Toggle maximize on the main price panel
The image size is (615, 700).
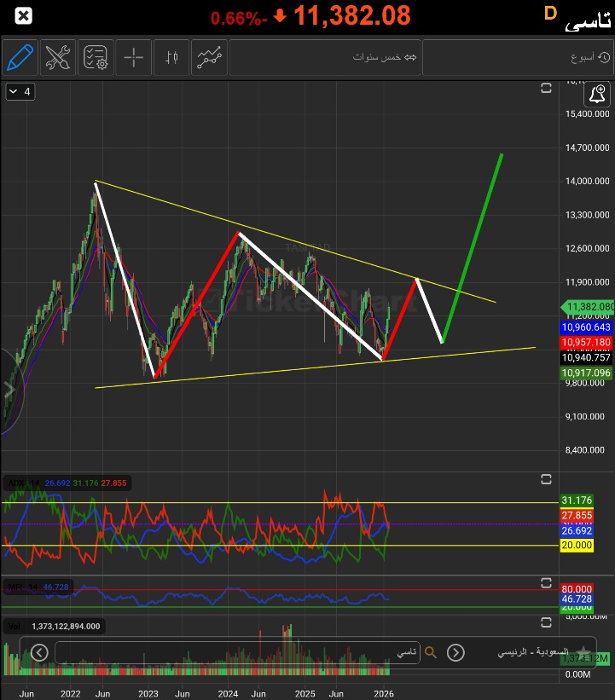pos(547,88)
